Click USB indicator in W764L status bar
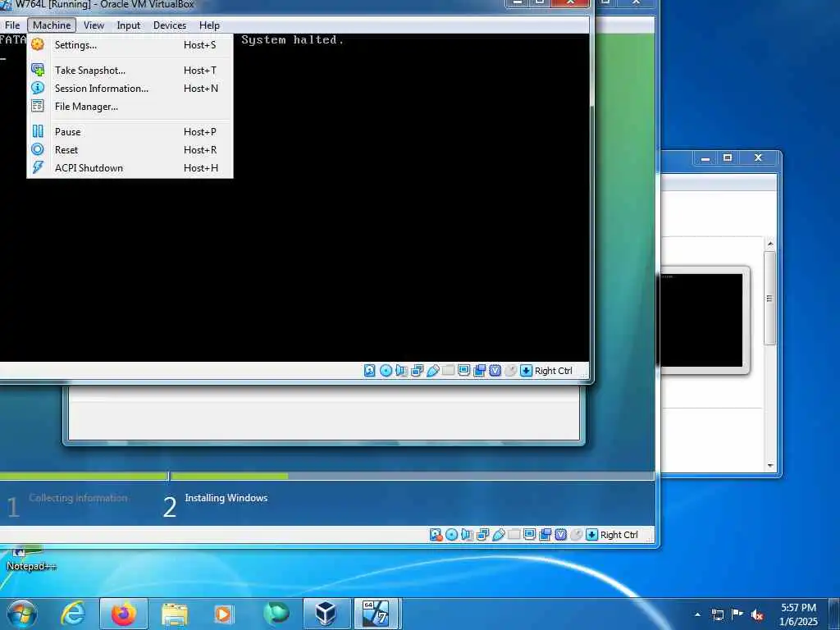The image size is (840, 630). [x=433, y=371]
